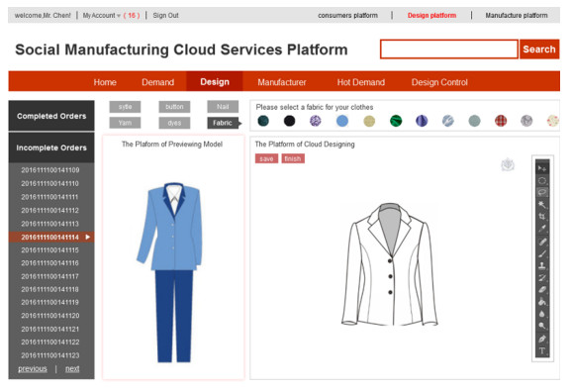Go to next orders page
This screenshot has height=392, width=572.
72,368
